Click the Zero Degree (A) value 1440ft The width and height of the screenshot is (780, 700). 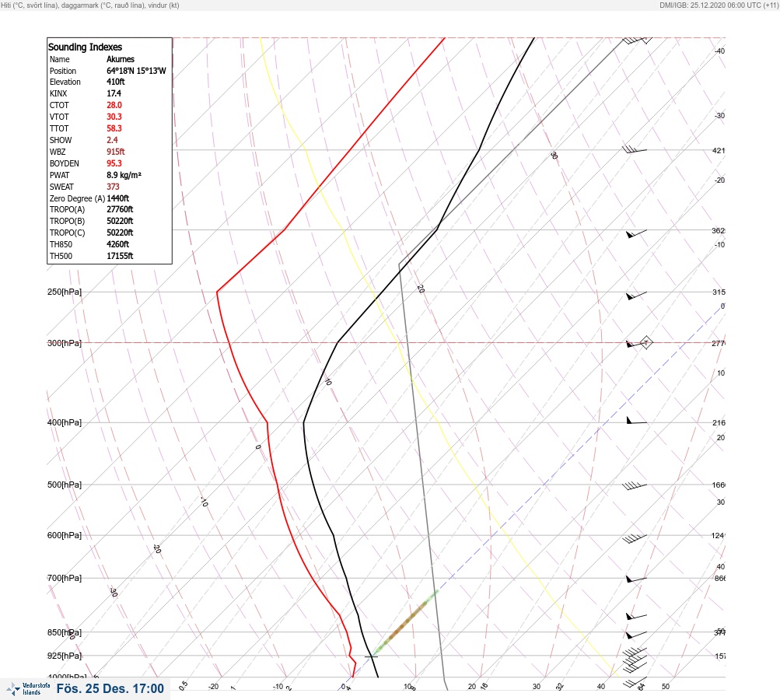(118, 198)
